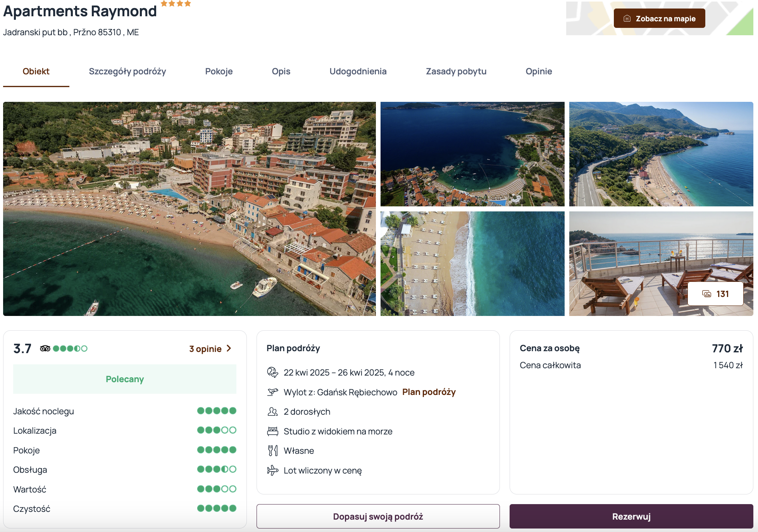The image size is (758, 532).
Task: Click the Czystość rating dots
Action: coord(217,508)
